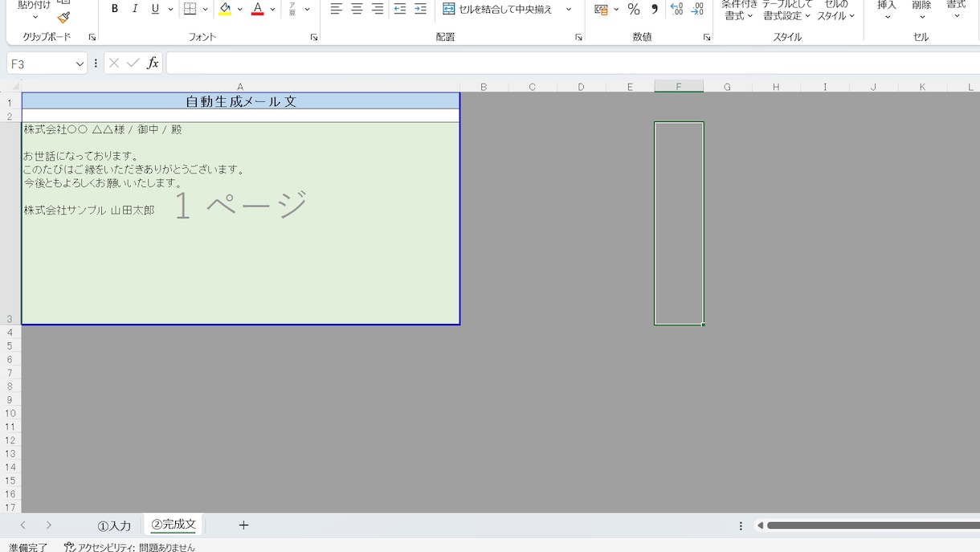Open フォント dialog launcher
The height and width of the screenshot is (552, 980).
(x=313, y=37)
